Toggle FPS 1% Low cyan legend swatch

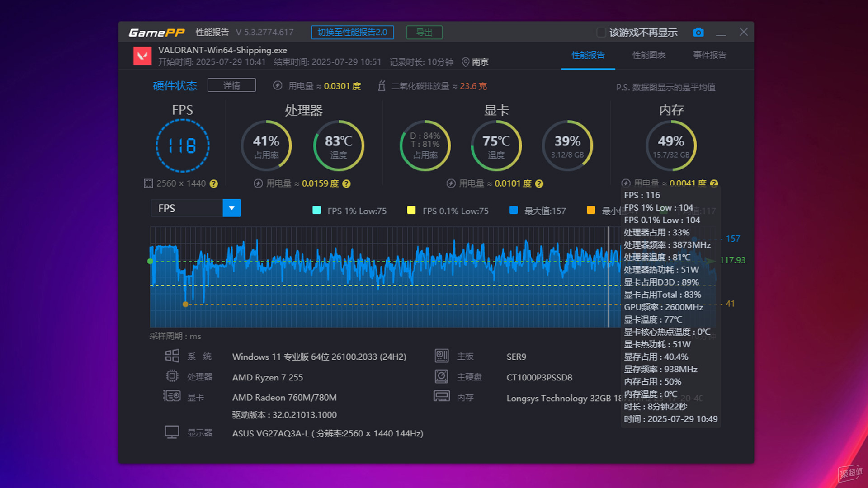(316, 210)
